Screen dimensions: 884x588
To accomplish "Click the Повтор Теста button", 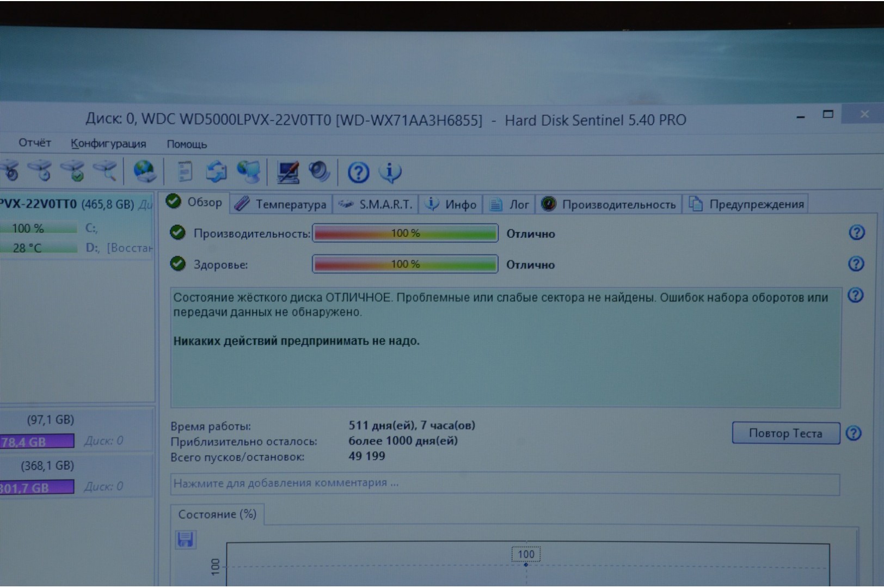I will click(785, 433).
